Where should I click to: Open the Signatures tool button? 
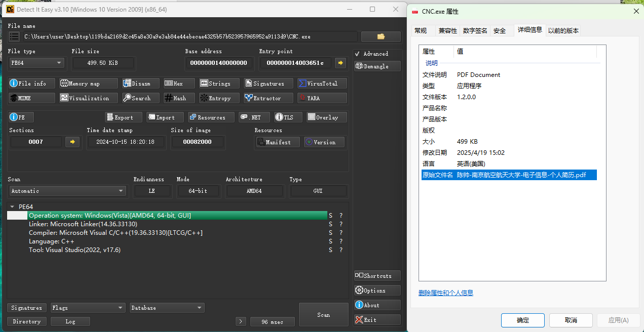(269, 84)
